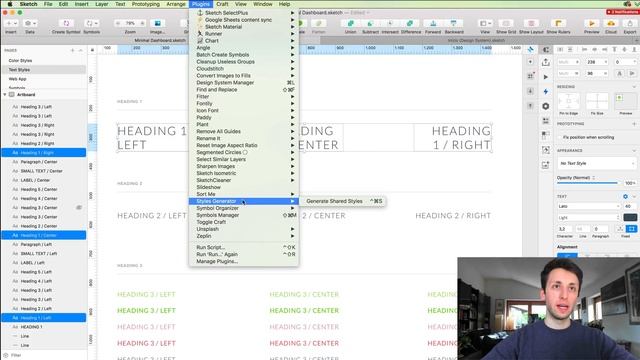This screenshot has height=360, width=640.
Task: Click the inspector align top T icon
Action: point(614,49)
